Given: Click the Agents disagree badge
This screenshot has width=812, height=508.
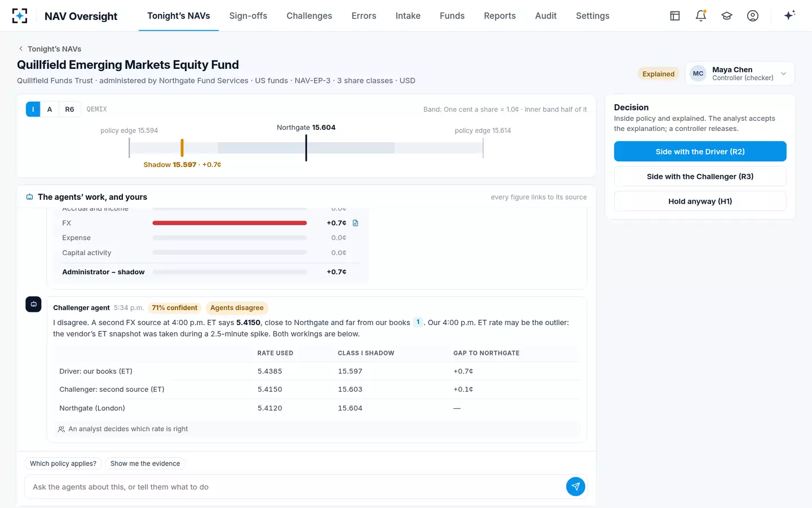Looking at the screenshot, I should (237, 308).
